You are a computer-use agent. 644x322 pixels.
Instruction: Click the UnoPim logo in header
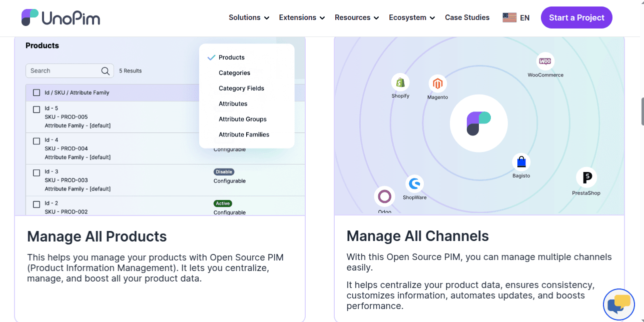pyautogui.click(x=61, y=18)
